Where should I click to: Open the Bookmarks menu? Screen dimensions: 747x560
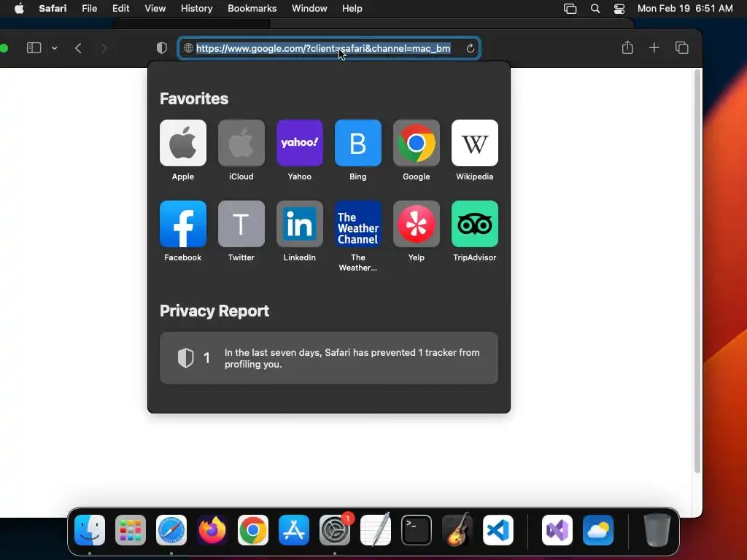[252, 8]
